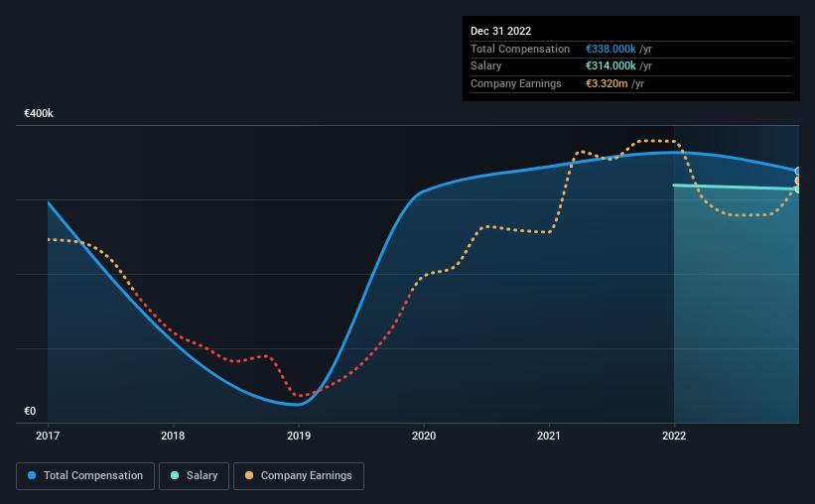Image resolution: width=815 pixels, height=504 pixels.
Task: Select the 2021 x-axis label
Action: (x=548, y=436)
